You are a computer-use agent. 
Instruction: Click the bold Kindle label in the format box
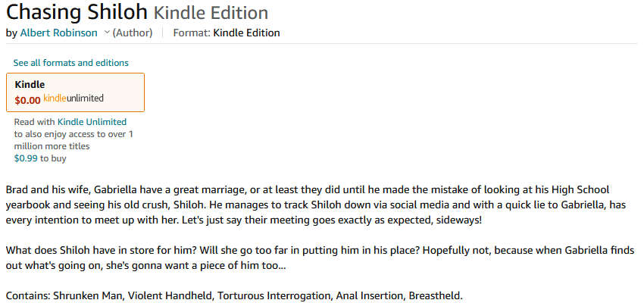click(30, 85)
